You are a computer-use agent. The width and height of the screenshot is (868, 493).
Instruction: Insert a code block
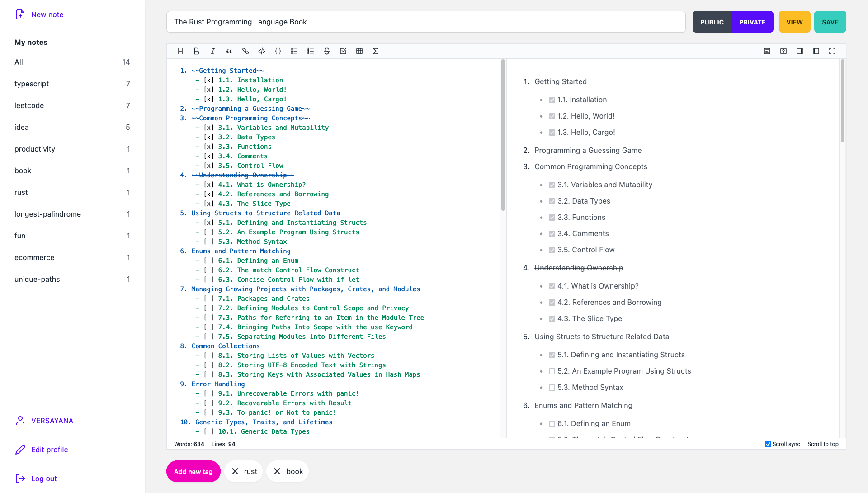[261, 51]
